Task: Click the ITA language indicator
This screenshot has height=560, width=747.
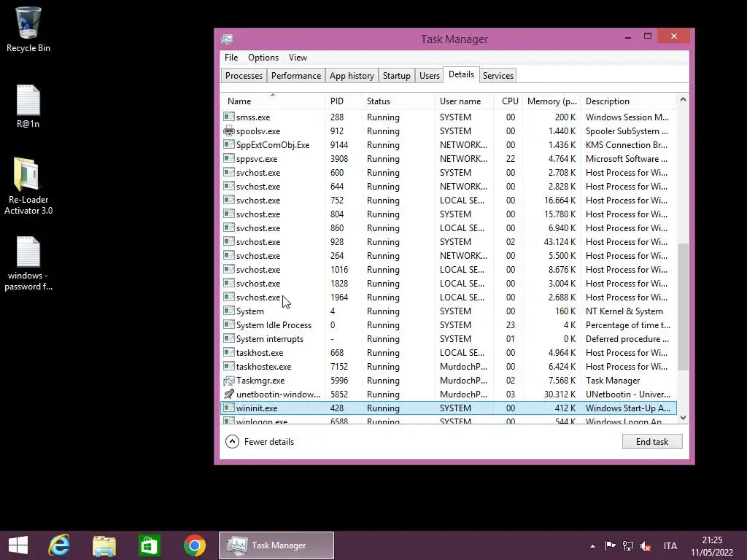Action: [670, 545]
